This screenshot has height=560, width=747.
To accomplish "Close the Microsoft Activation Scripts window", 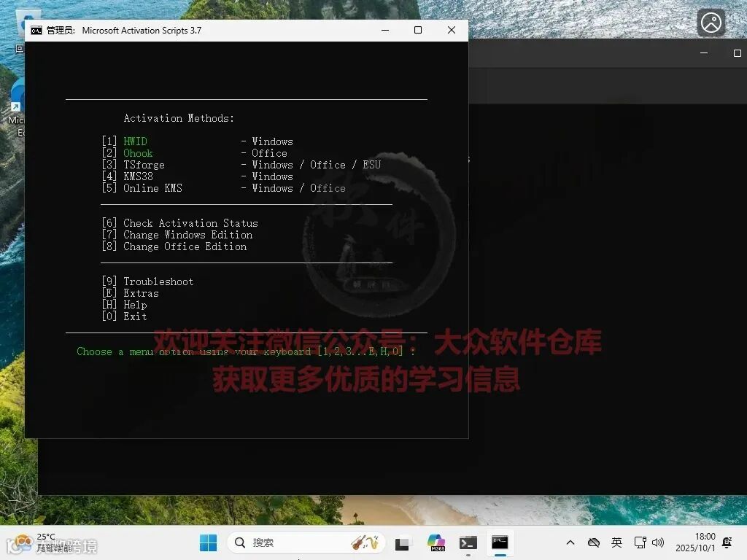I will tap(451, 30).
